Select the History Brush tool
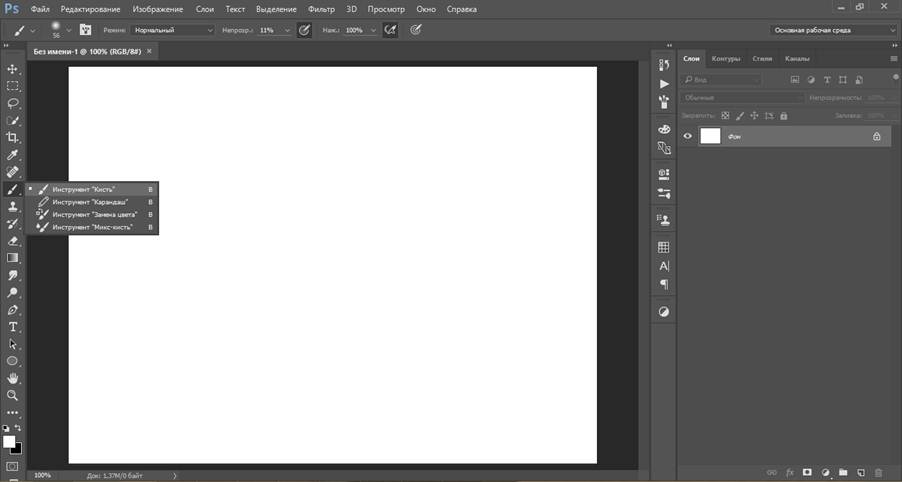Viewport: 902px width, 482px height. point(12,224)
